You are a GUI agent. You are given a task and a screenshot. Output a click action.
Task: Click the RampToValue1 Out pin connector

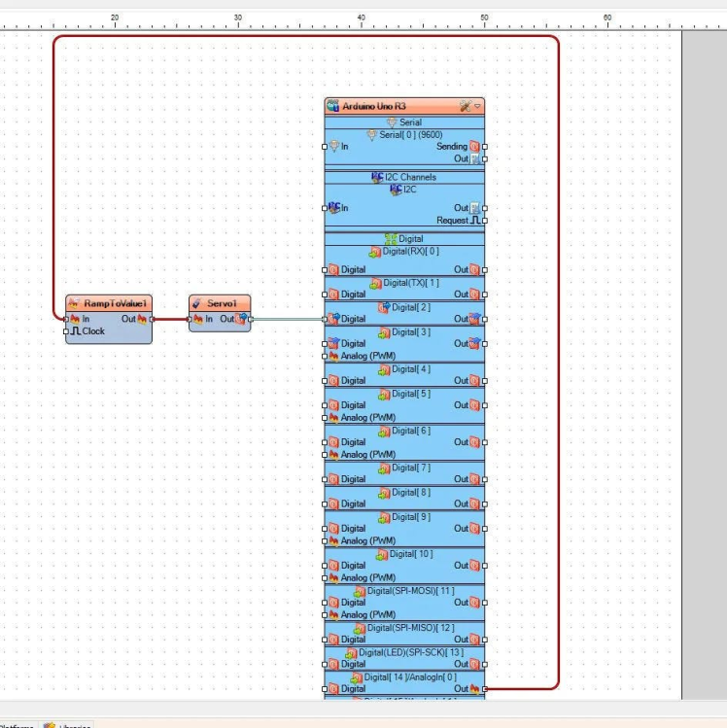pos(152,319)
